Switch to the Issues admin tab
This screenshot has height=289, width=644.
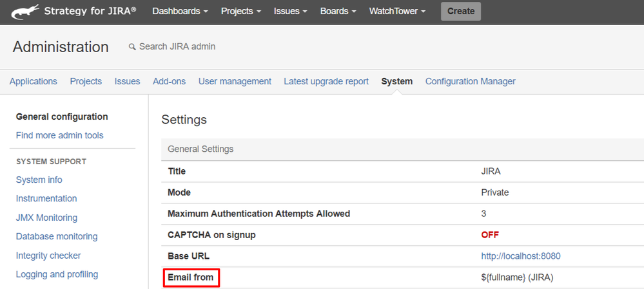point(128,81)
